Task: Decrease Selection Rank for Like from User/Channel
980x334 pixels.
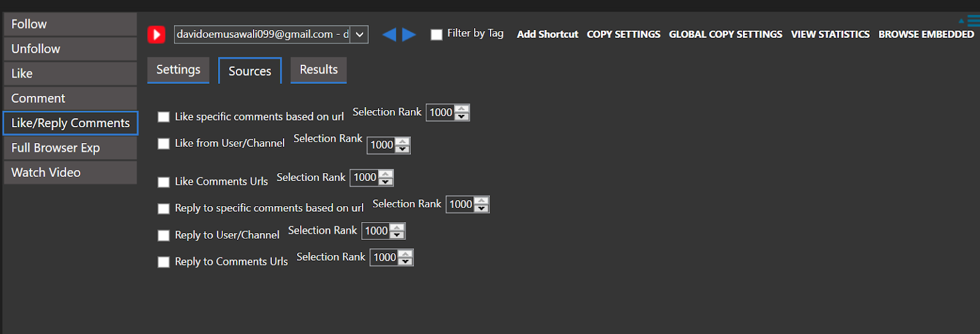Action: 402,149
